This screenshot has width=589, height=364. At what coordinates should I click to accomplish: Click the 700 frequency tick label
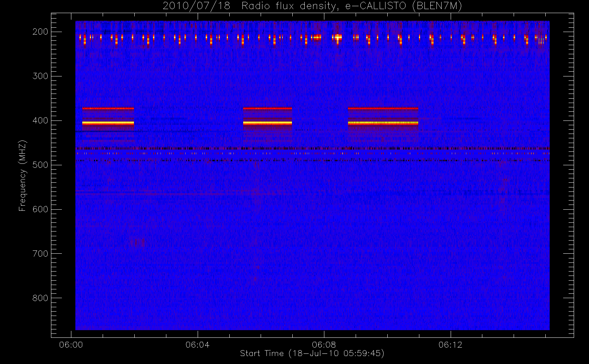tap(40, 254)
